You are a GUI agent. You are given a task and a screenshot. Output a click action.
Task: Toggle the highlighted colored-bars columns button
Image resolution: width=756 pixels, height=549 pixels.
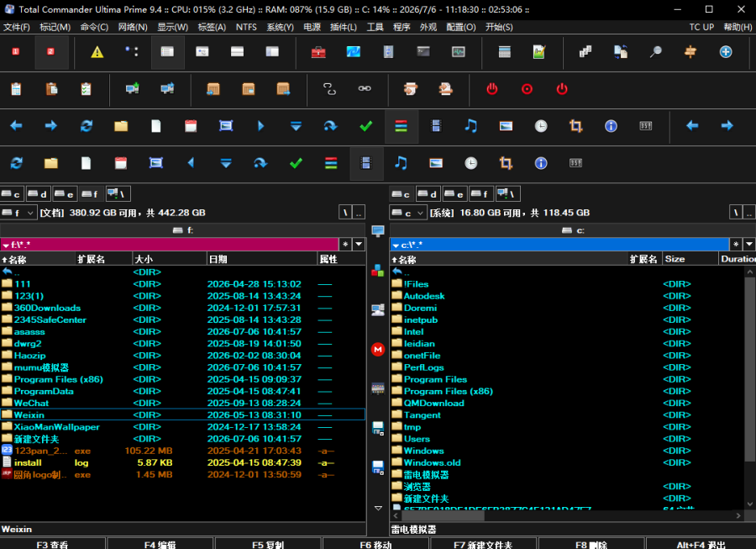[x=402, y=126]
